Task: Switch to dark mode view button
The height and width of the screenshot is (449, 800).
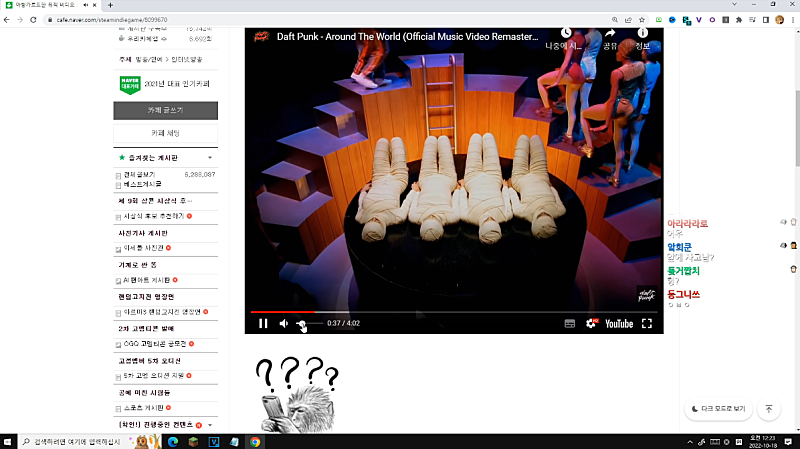Action: pyautogui.click(x=718, y=409)
